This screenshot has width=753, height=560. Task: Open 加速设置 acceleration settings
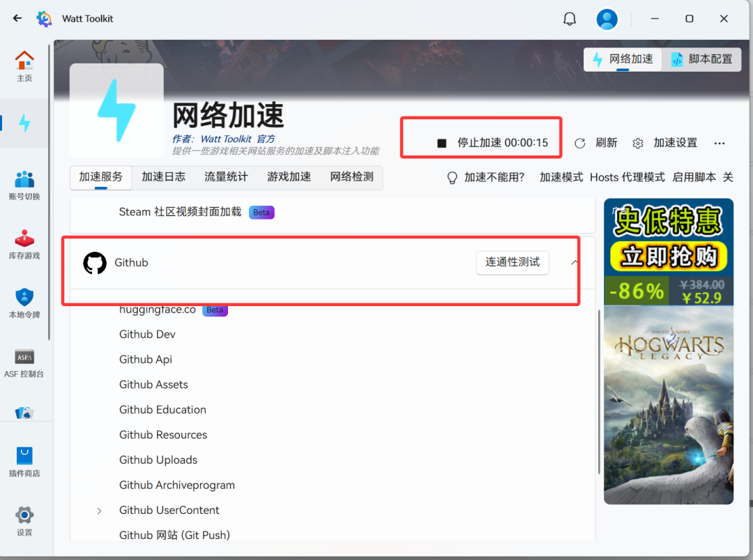tap(664, 143)
